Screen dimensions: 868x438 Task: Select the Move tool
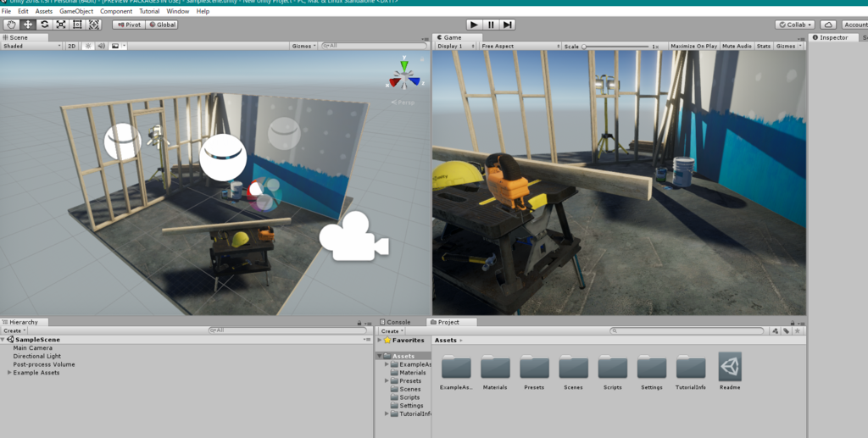(28, 25)
